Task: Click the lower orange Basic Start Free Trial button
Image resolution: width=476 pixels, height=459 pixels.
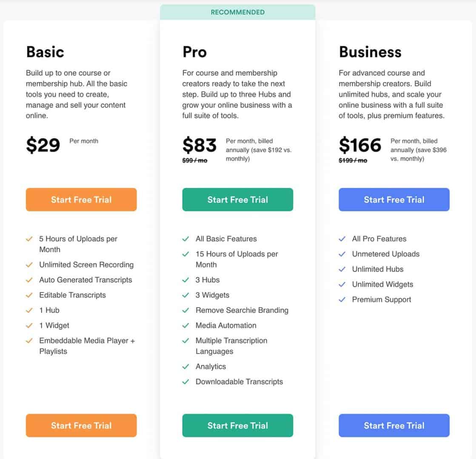Action: tap(81, 425)
